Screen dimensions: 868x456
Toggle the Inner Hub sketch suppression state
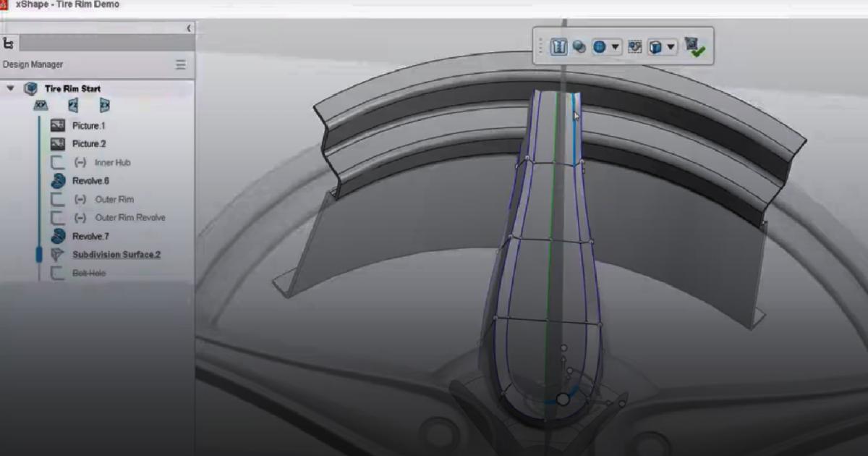[81, 162]
